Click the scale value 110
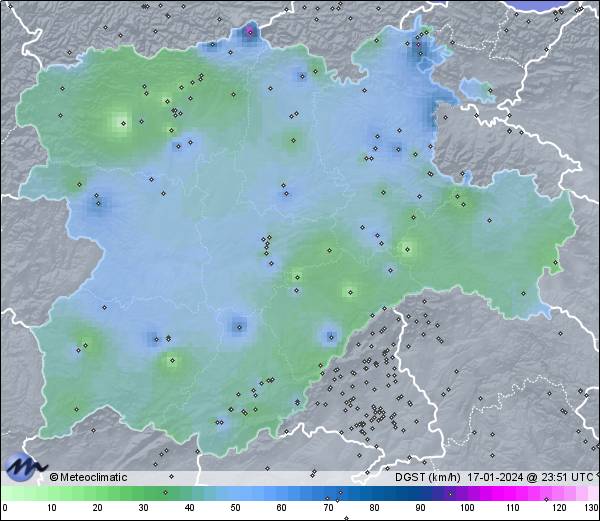This screenshot has height=521, width=600. click(x=513, y=508)
